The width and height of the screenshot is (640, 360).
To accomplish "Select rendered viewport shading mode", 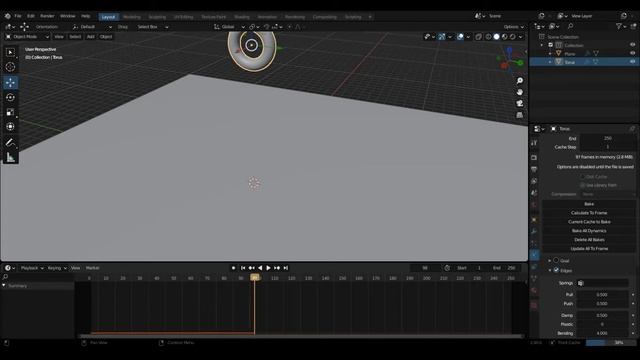I will (513, 37).
